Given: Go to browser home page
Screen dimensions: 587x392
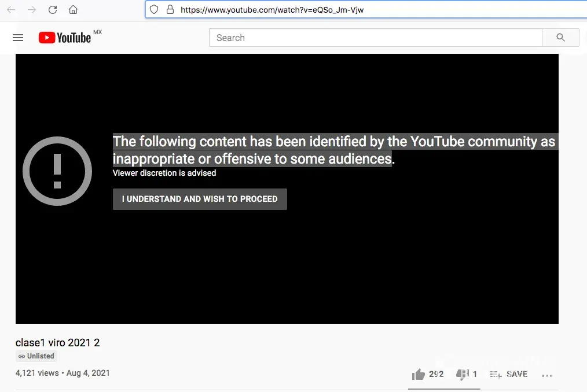Looking at the screenshot, I should (74, 10).
